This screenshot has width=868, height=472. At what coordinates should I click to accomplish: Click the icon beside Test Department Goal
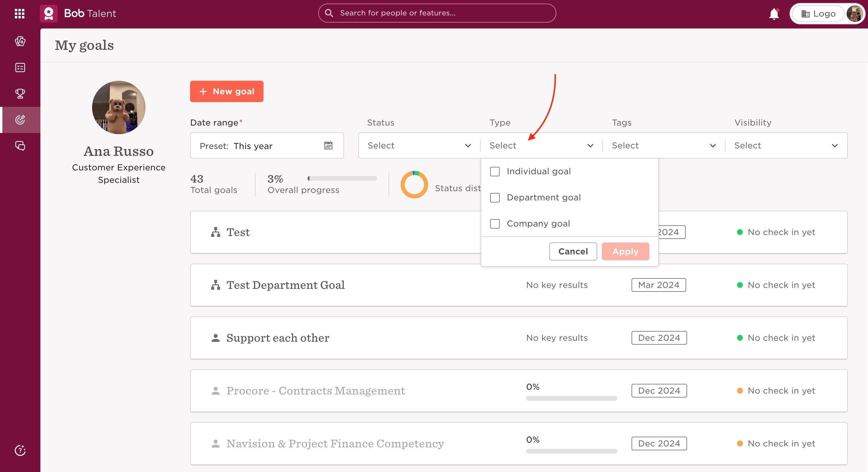pyautogui.click(x=216, y=285)
